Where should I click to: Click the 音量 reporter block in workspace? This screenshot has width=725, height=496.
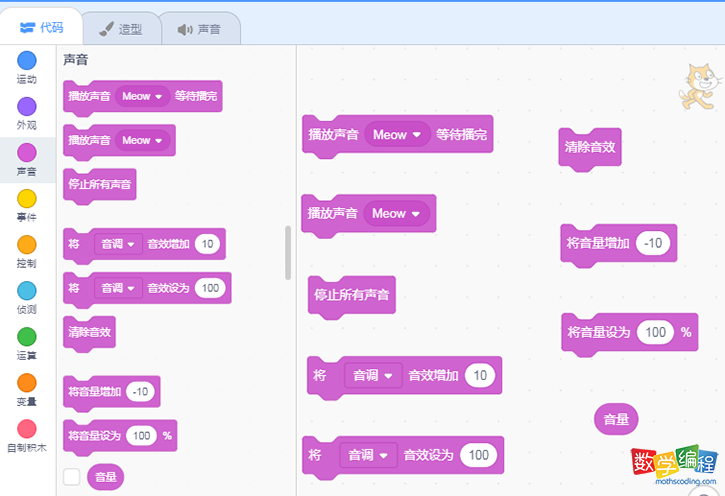click(x=616, y=419)
